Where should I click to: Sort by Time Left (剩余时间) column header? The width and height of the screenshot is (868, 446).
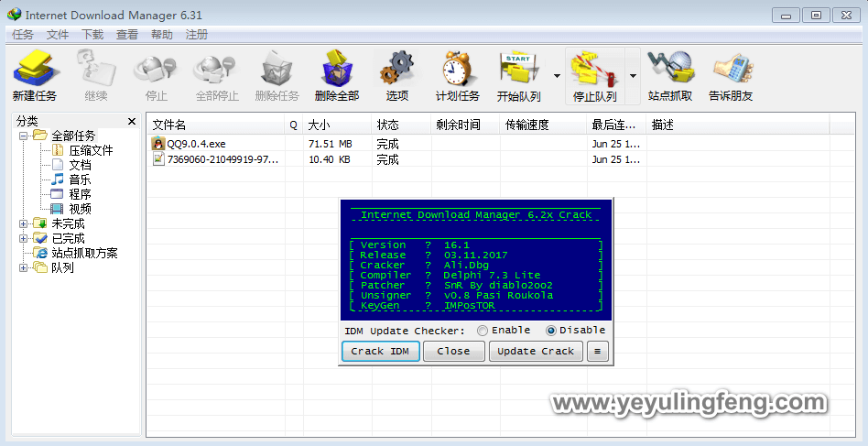(465, 125)
